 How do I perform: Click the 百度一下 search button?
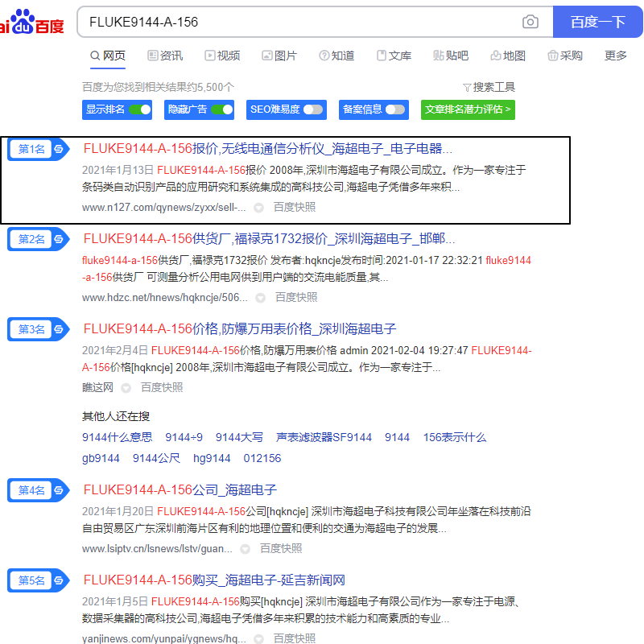coord(597,22)
